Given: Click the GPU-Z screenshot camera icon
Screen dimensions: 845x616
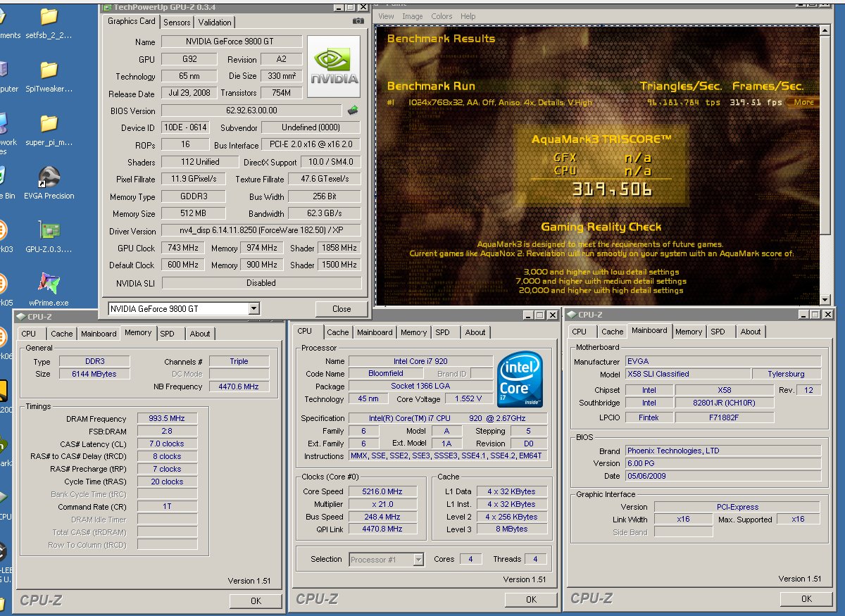Looking at the screenshot, I should pos(358,22).
